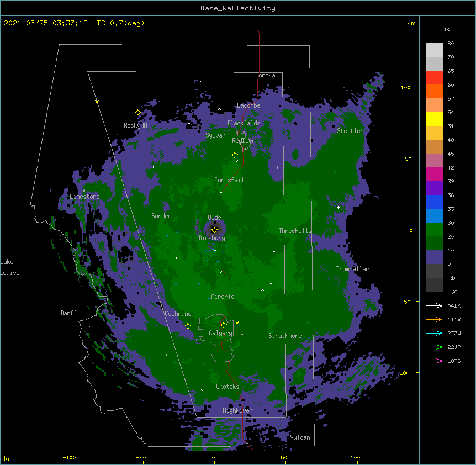Screen dimensions: 476x465
Task: Click the cyan 27ZW arrow in legend
Action: point(434,333)
